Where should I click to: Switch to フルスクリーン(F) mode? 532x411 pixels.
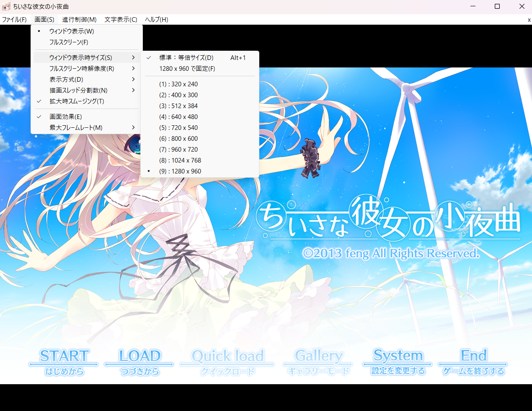[x=87, y=42]
